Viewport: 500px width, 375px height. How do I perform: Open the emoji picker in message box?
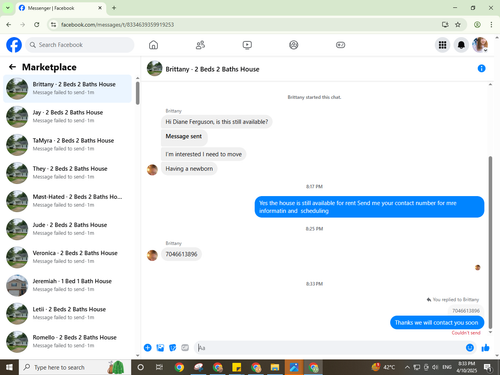[469, 348]
